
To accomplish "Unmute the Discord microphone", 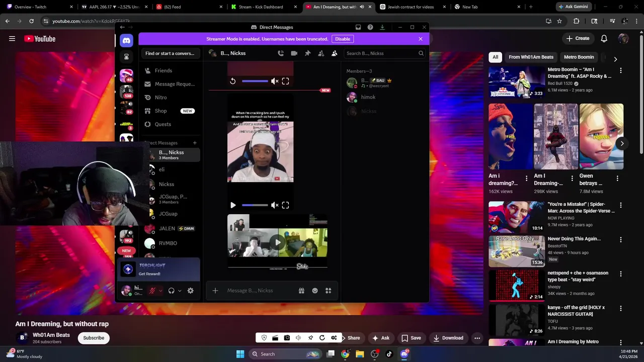I will [x=152, y=291].
